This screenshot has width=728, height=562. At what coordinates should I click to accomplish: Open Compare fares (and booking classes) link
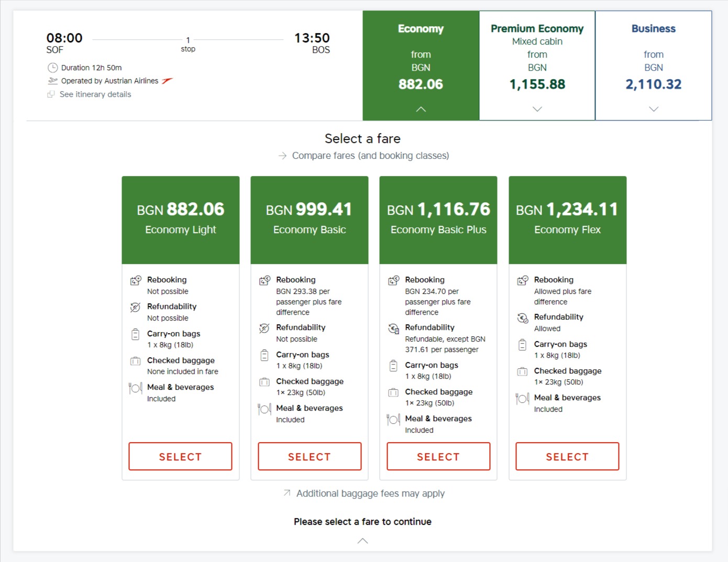[370, 156]
